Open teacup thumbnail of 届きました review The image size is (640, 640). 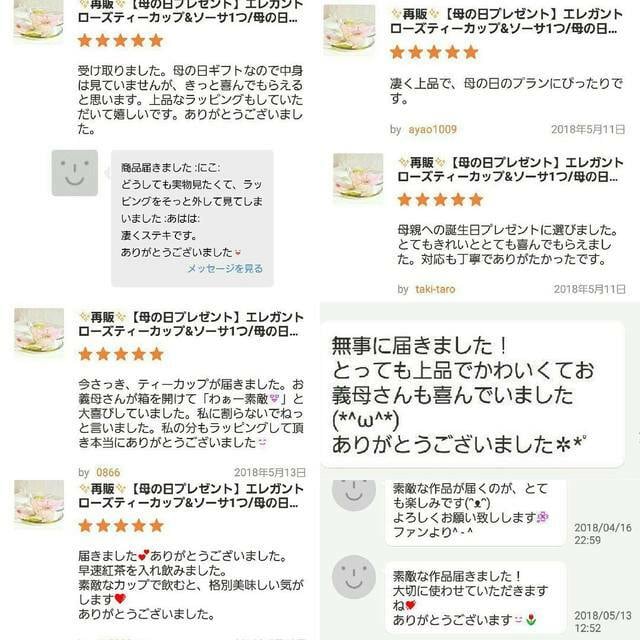(x=39, y=502)
